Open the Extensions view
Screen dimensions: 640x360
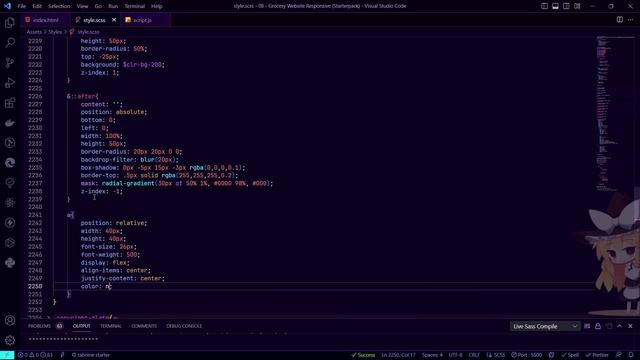pos(10,102)
